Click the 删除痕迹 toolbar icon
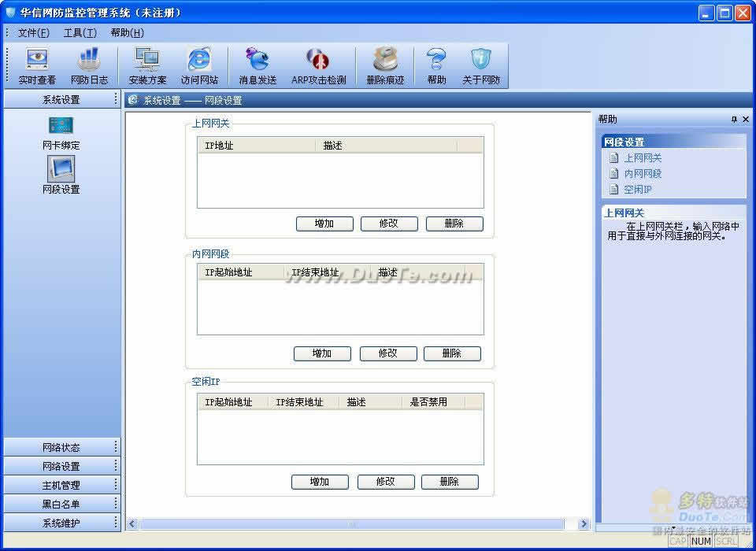Image resolution: width=756 pixels, height=551 pixels. (385, 66)
